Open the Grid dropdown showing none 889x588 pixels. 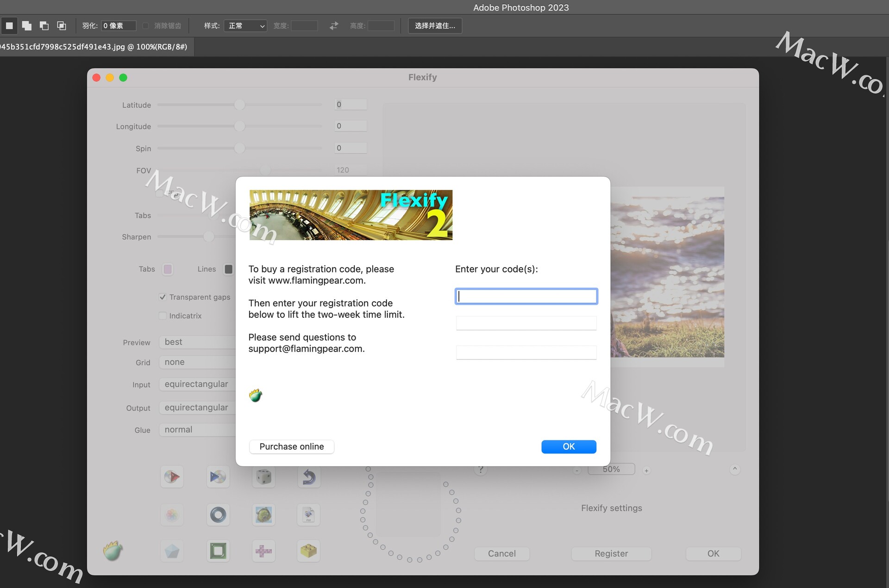point(198,362)
